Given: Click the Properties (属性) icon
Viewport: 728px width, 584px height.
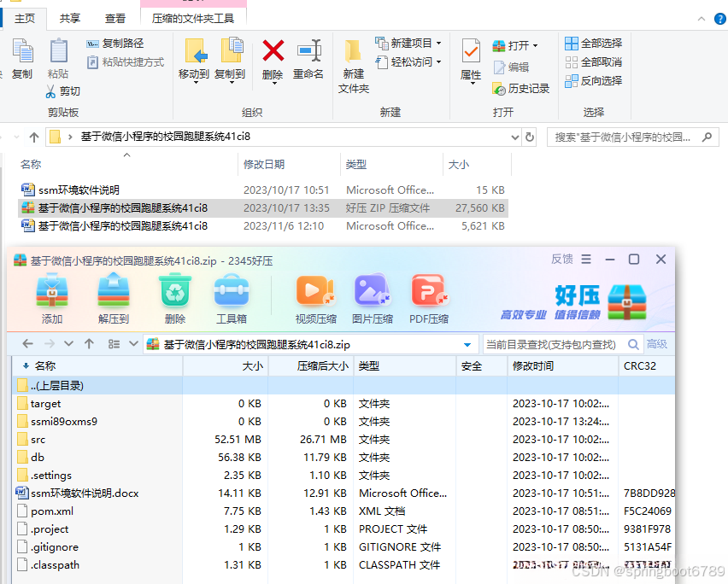Looking at the screenshot, I should point(471,51).
